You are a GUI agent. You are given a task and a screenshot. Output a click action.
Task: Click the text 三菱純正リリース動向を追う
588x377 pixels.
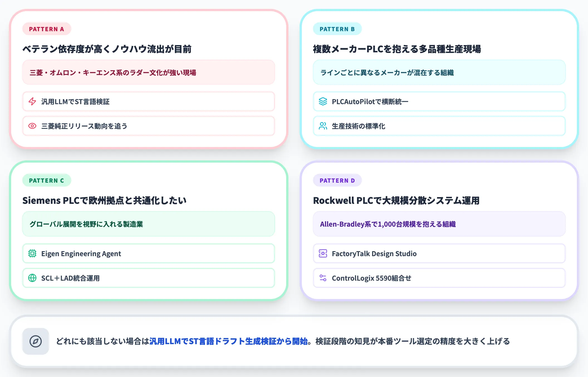(84, 126)
